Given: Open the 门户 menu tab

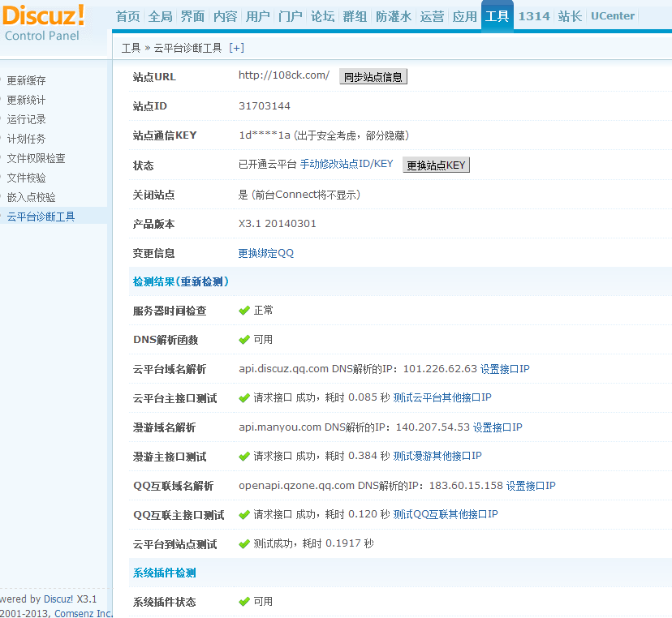Looking at the screenshot, I should pos(290,16).
